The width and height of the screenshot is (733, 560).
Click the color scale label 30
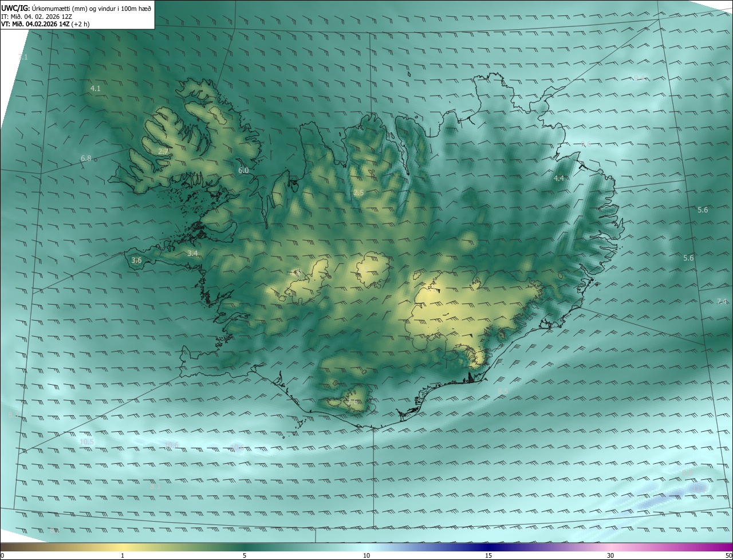pos(610,555)
